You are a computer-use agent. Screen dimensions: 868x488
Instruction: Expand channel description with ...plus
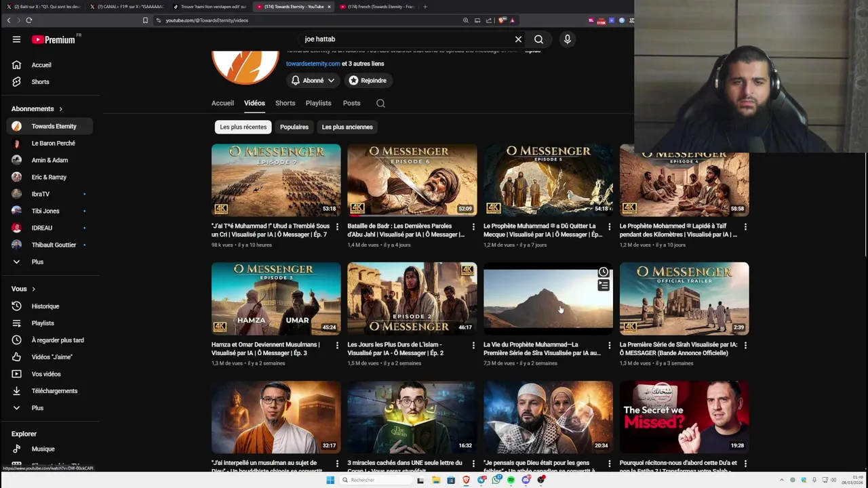[532, 51]
